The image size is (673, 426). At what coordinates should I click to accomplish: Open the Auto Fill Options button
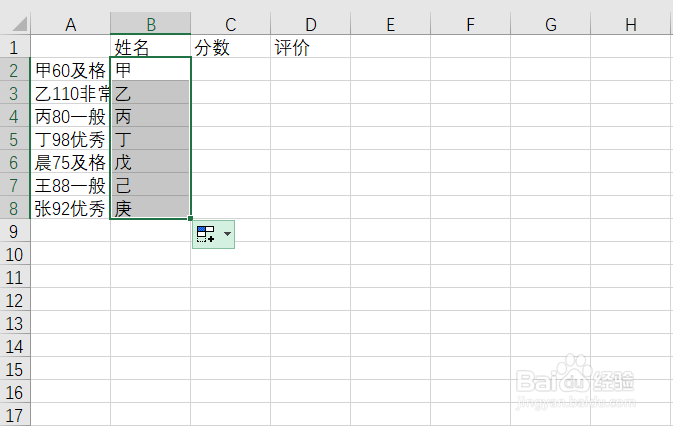click(213, 234)
